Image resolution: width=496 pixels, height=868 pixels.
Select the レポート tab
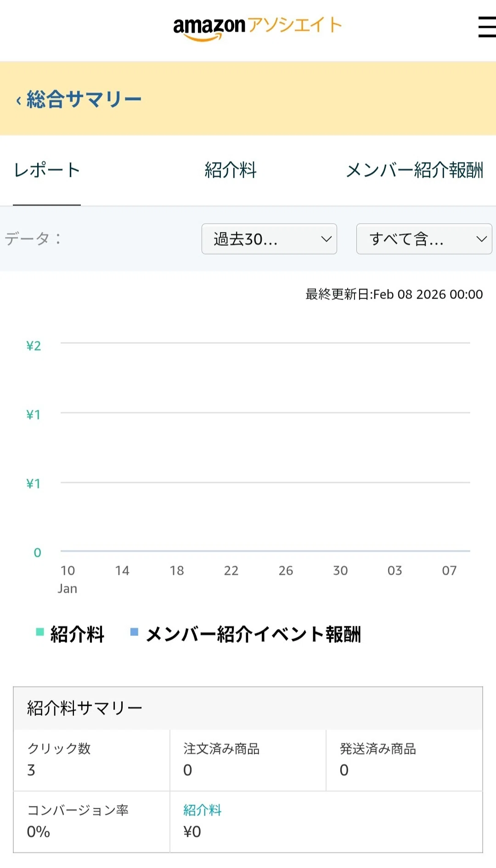coord(47,170)
